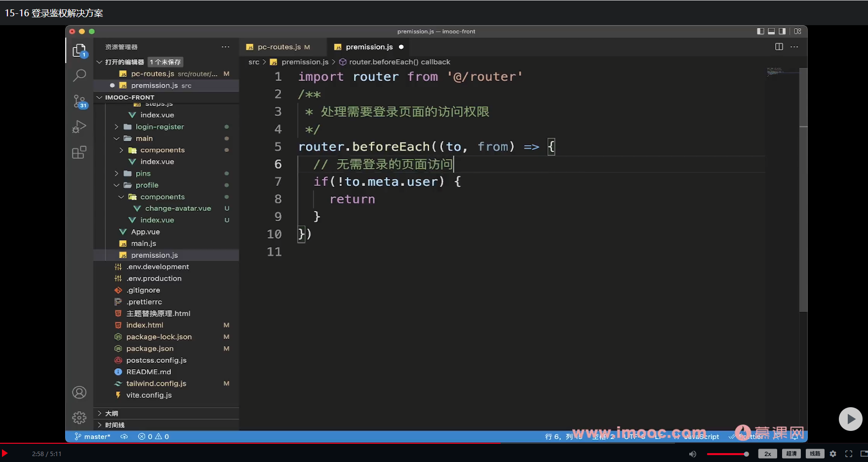Image resolution: width=868 pixels, height=462 pixels.
Task: Open .prettierrc file
Action: click(x=144, y=302)
